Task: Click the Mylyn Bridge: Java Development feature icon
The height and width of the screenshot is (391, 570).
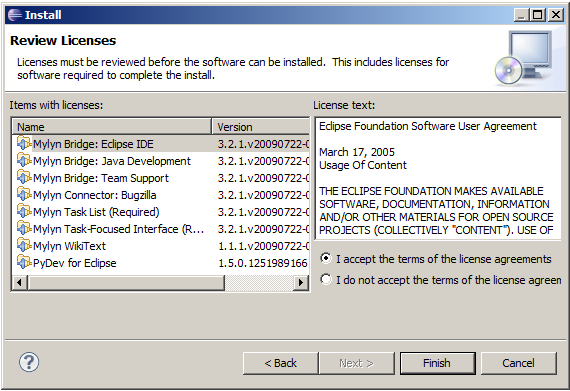Action: coord(24,161)
